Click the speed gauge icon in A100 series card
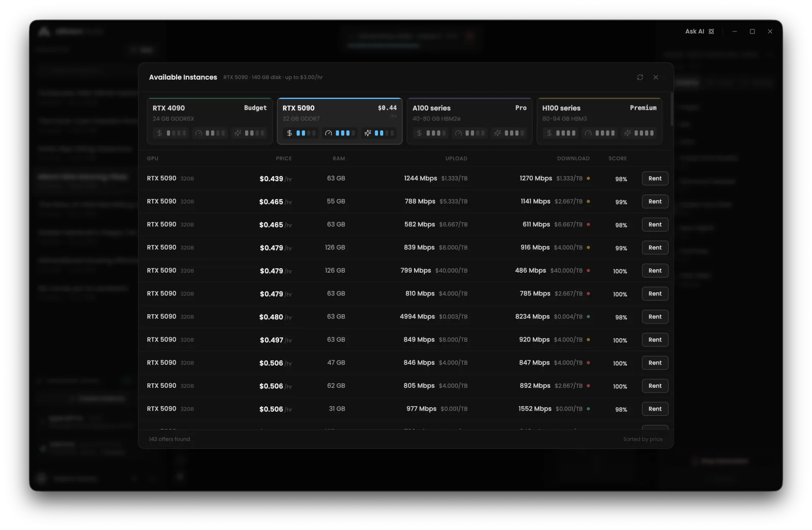The height and width of the screenshot is (530, 812). coord(458,133)
